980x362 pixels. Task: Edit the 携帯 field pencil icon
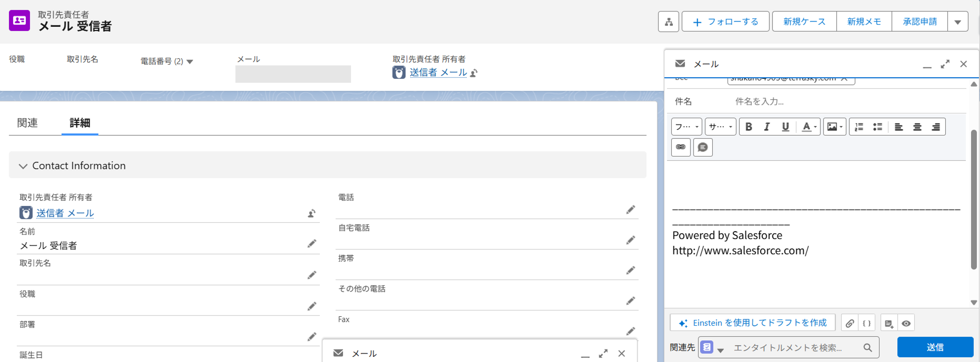630,271
